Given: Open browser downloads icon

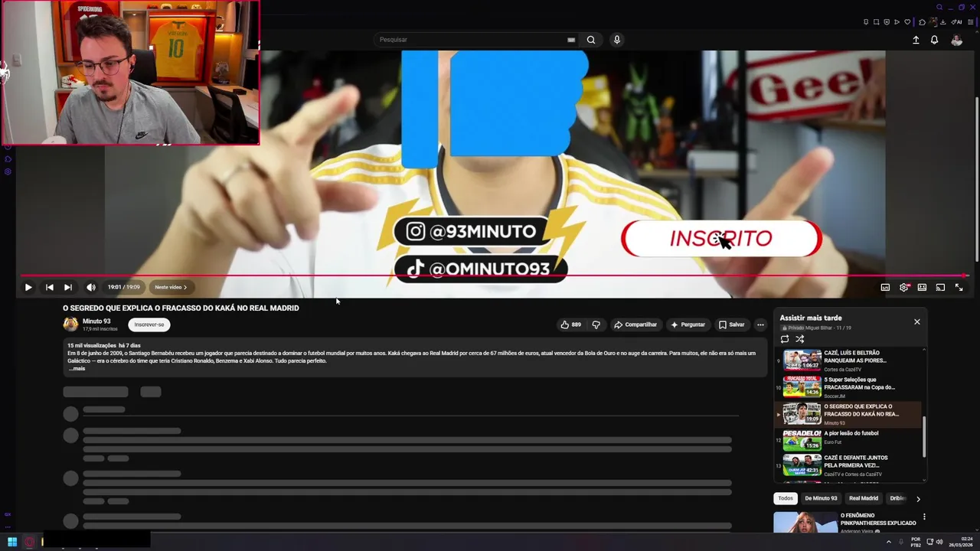Looking at the screenshot, I should pyautogui.click(x=943, y=22).
